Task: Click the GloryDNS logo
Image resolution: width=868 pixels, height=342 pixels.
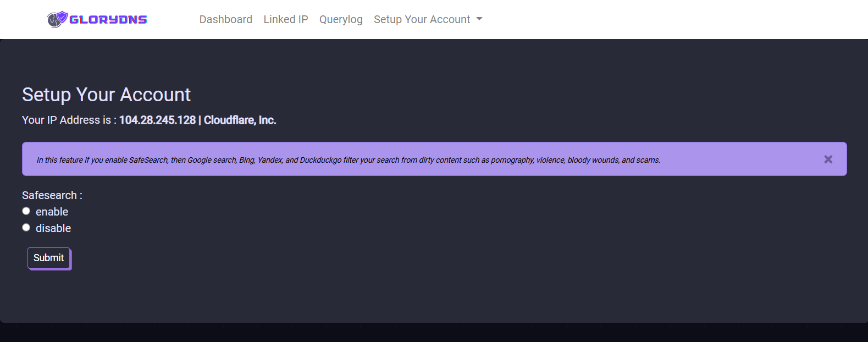Action: [97, 19]
